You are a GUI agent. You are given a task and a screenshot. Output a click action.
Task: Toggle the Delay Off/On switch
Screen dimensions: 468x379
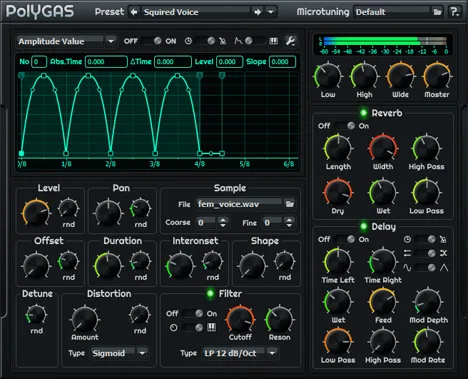[345, 239]
